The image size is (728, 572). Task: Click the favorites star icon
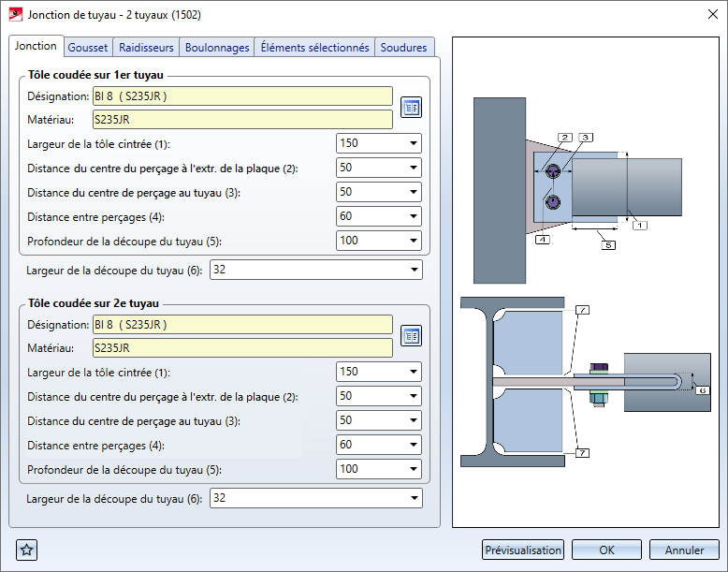click(27, 550)
